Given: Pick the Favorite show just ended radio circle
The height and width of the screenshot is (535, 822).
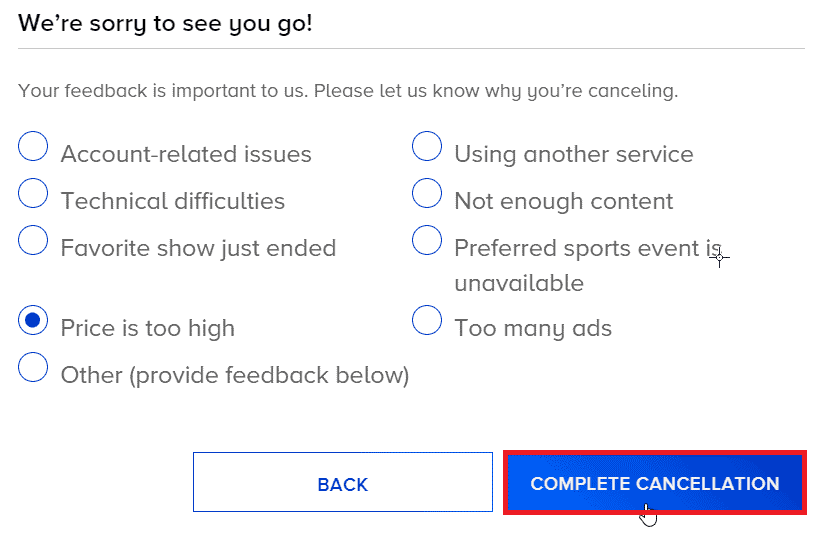Looking at the screenshot, I should click(x=33, y=240).
